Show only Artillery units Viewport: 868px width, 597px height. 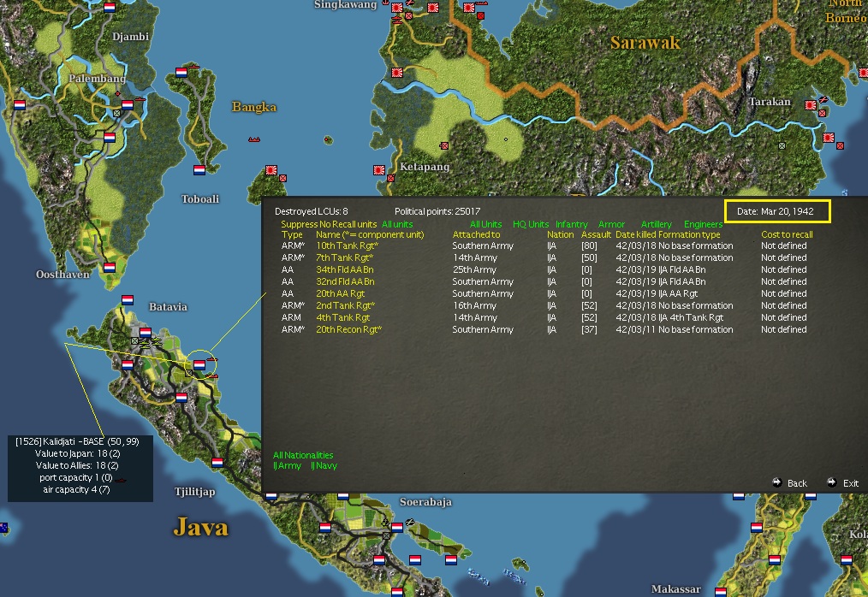[x=656, y=224]
